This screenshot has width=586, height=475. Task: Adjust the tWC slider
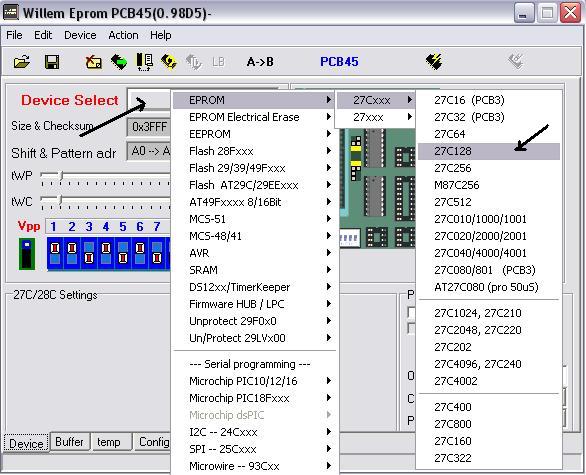pos(60,201)
